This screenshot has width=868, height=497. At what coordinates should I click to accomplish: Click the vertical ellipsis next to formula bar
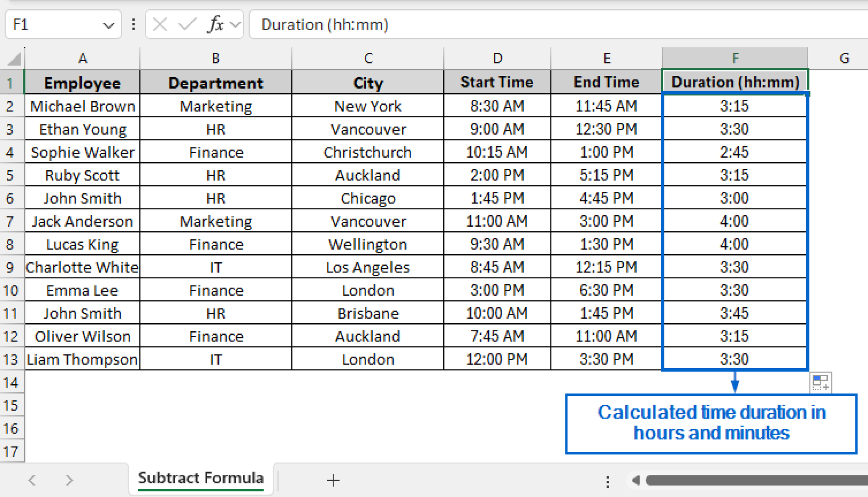[x=134, y=24]
